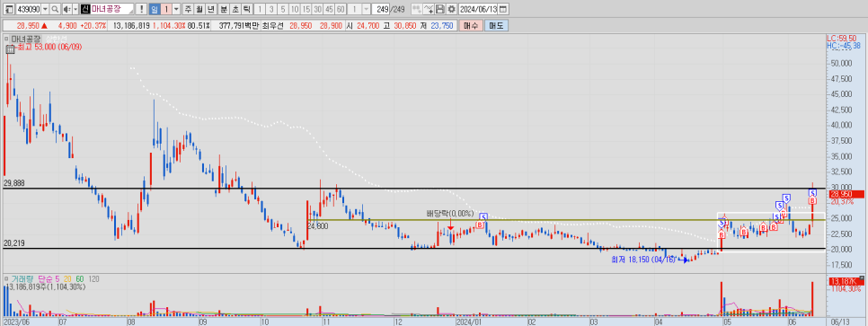This screenshot has height=326, width=868.
Task: Toggle the checkbox beside 거래량 volume label
Action: coord(6,278)
